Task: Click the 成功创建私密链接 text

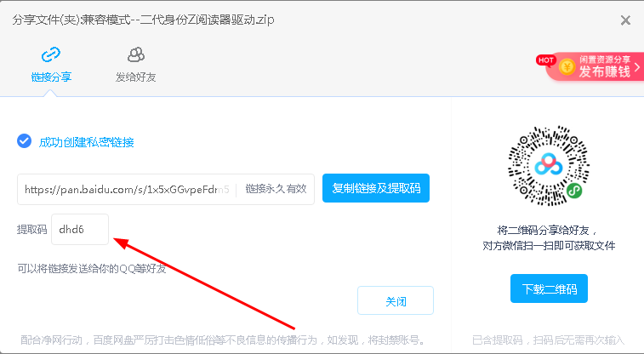Action: point(86,142)
